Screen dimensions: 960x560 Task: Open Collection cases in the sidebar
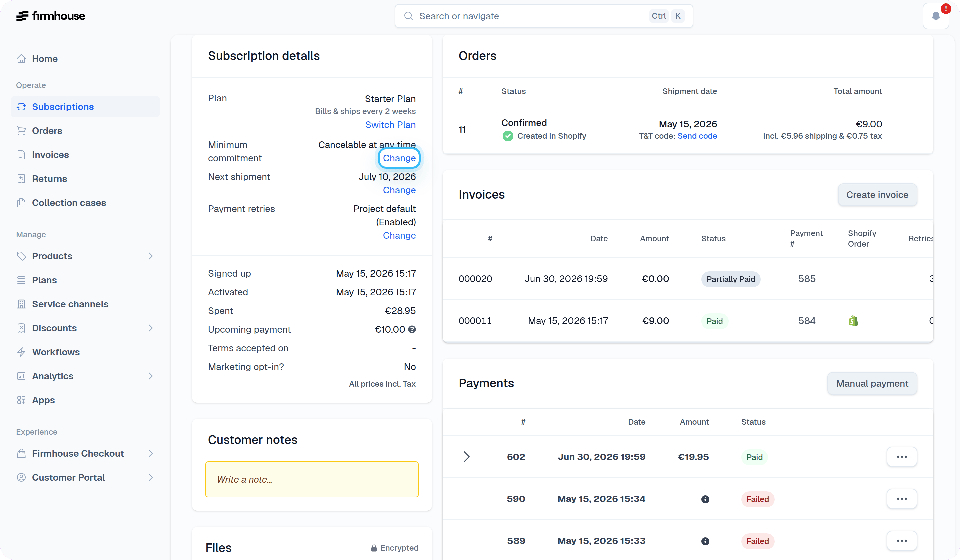click(x=85, y=203)
